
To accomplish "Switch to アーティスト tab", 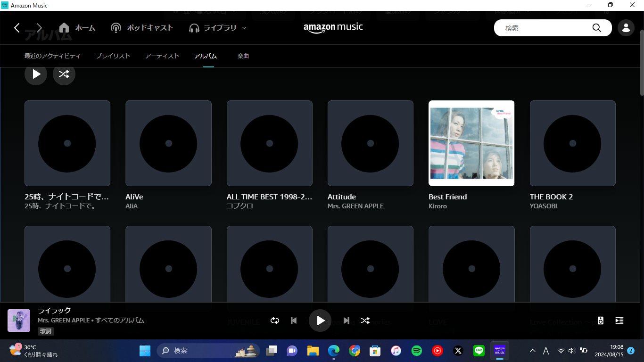I will pos(162,56).
